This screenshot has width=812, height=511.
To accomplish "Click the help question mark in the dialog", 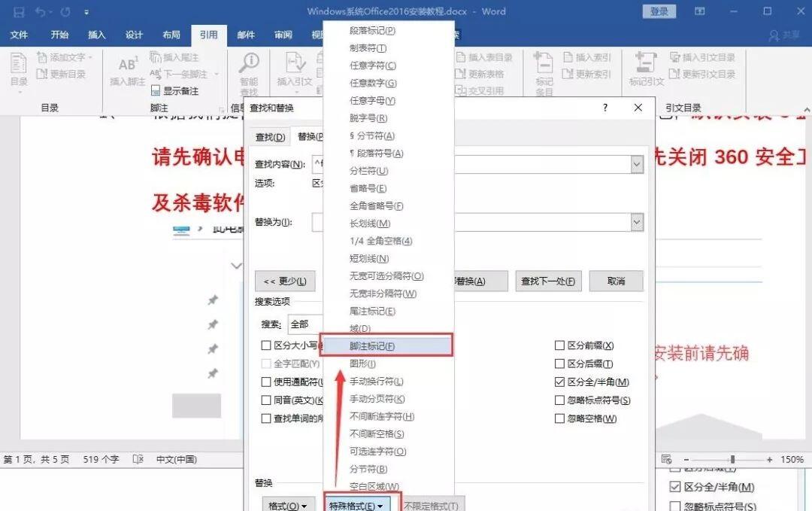I will [x=604, y=108].
